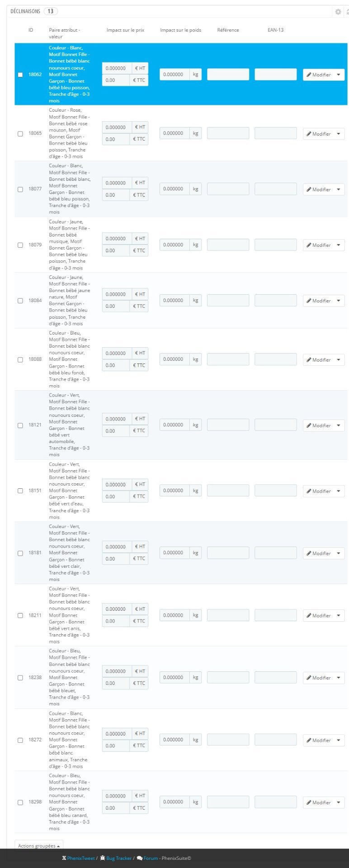Click the chat bubbles icon beside Forum
This screenshot has height=868, width=349.
tap(140, 858)
